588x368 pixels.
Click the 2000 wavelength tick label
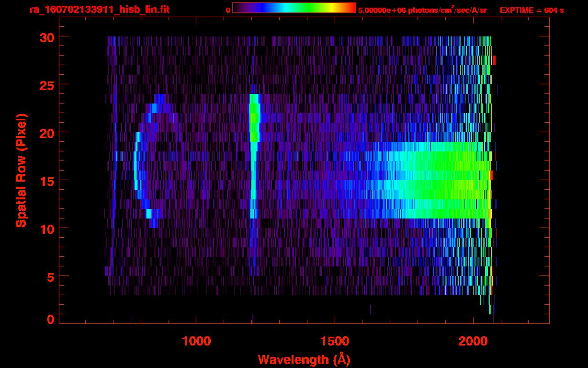click(x=473, y=341)
